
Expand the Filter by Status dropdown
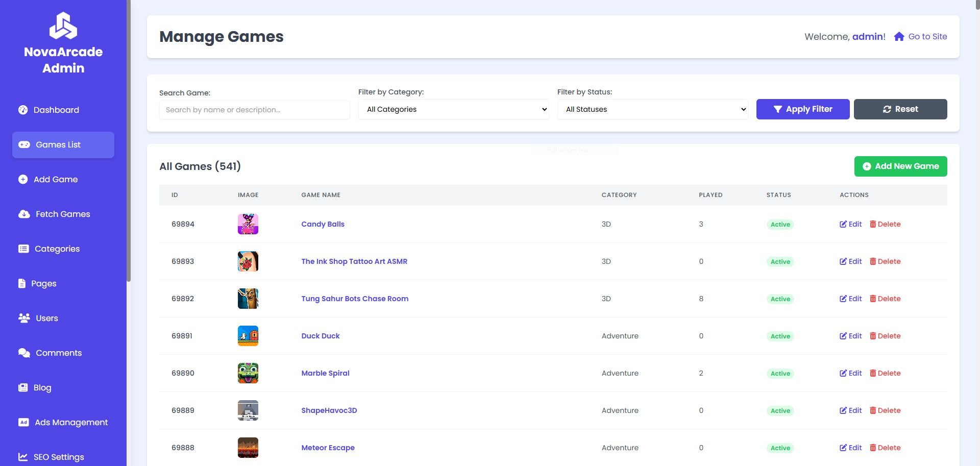tap(652, 109)
